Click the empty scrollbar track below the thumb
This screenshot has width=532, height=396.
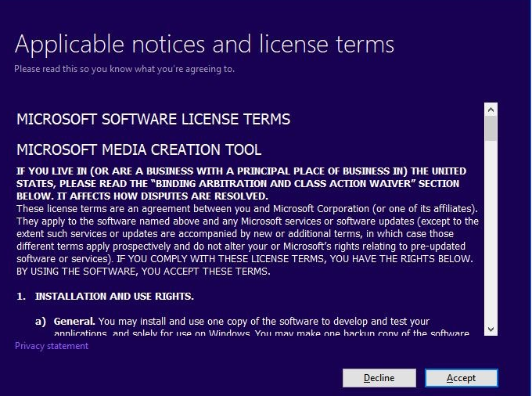[x=491, y=235]
